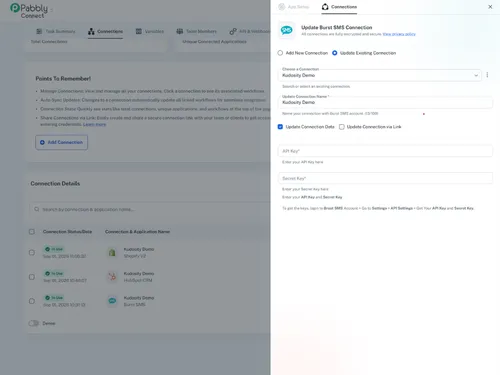Open the API & Webhooks tab
Image resolution: width=500 pixels, height=375 pixels.
click(x=250, y=31)
